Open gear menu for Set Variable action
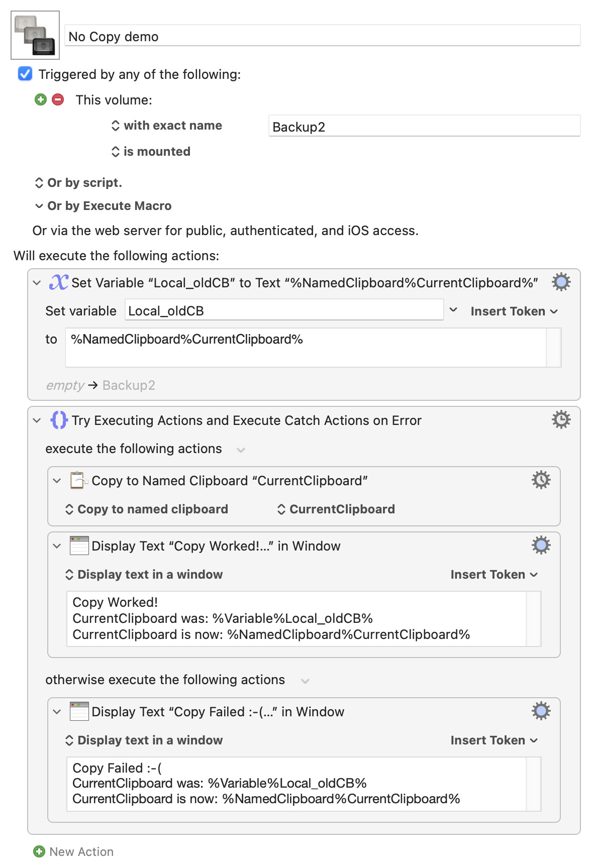591x868 pixels. point(561,282)
